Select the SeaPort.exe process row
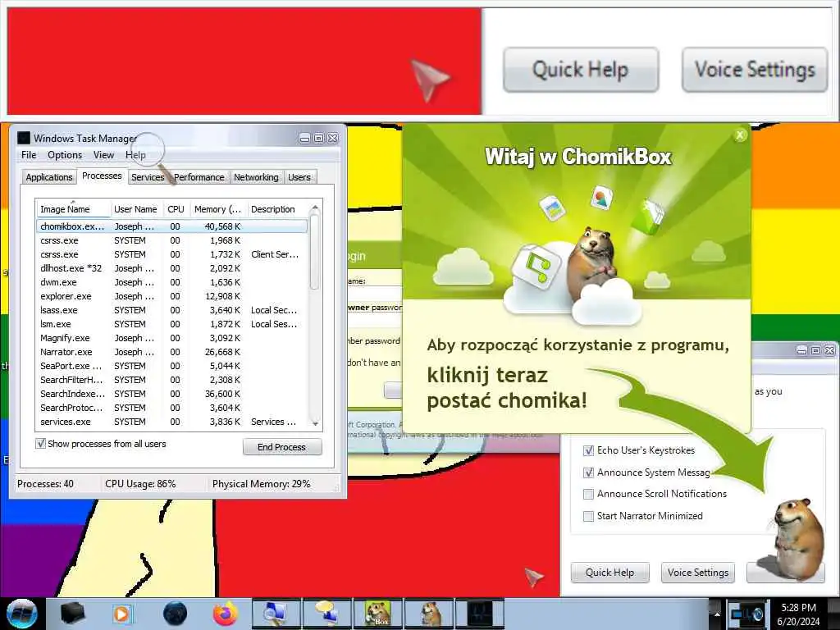Image resolution: width=840 pixels, height=630 pixels. (x=172, y=366)
